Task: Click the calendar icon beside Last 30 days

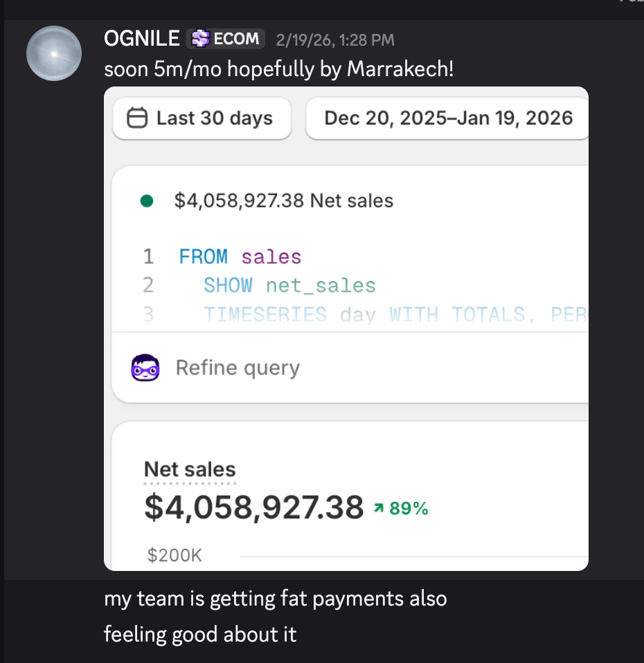Action: click(137, 118)
